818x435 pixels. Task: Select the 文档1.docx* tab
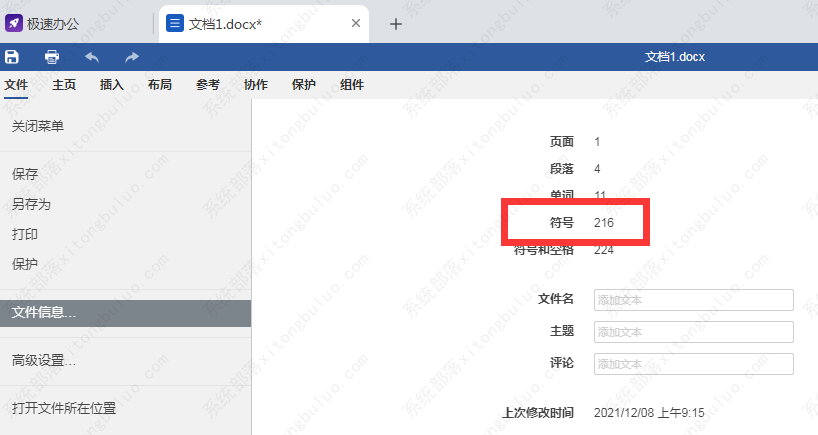264,24
